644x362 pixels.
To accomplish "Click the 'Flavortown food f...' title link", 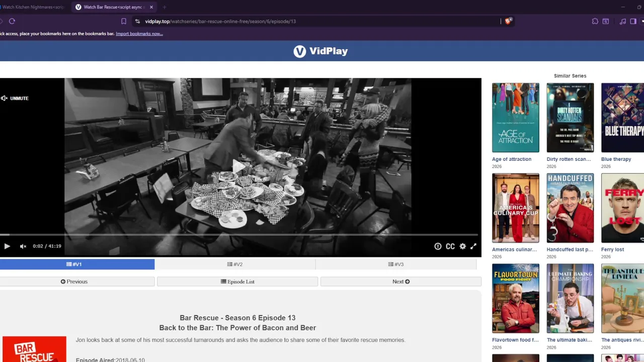I will point(515,340).
